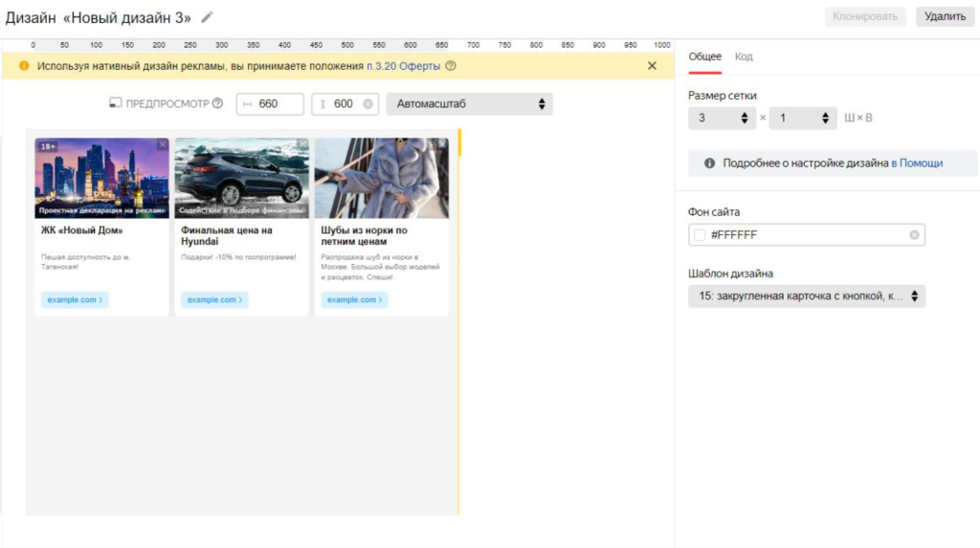
Task: Clear the site background color field
Action: click(914, 235)
